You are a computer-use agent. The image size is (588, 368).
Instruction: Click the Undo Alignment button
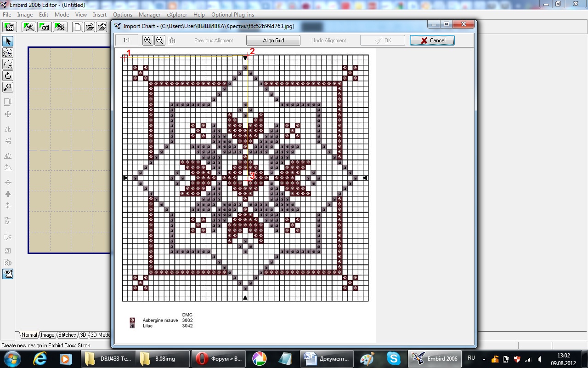click(329, 40)
